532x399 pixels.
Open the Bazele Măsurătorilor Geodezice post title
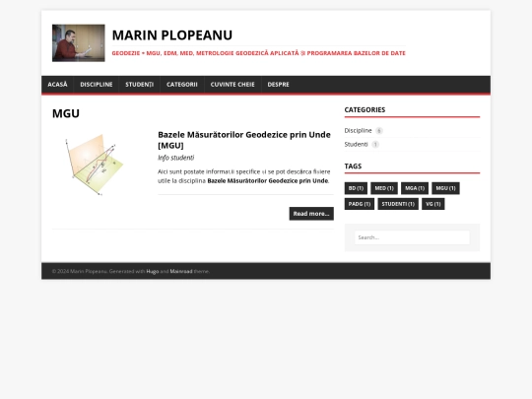click(244, 140)
